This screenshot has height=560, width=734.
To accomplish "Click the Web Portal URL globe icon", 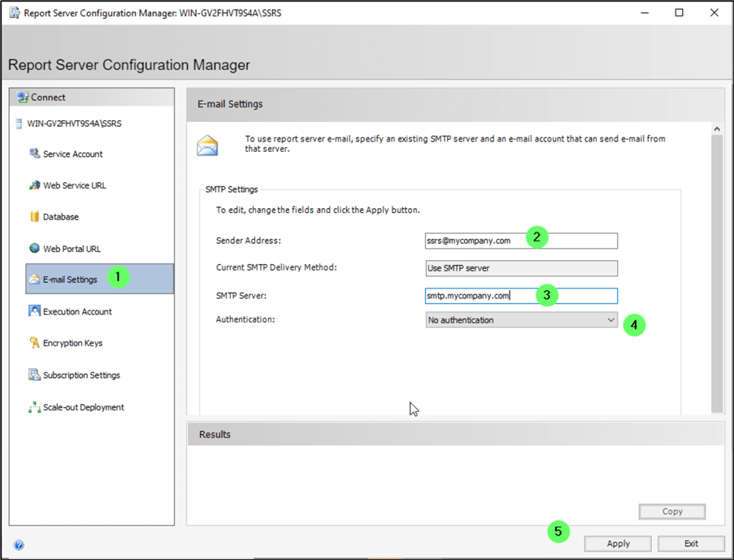I will click(x=34, y=249).
